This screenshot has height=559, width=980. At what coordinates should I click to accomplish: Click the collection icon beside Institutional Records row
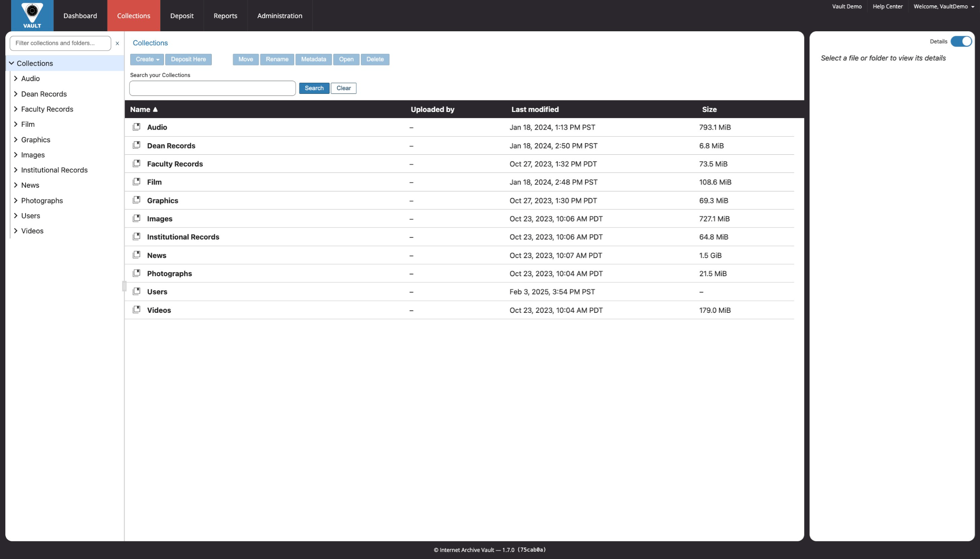coord(136,236)
